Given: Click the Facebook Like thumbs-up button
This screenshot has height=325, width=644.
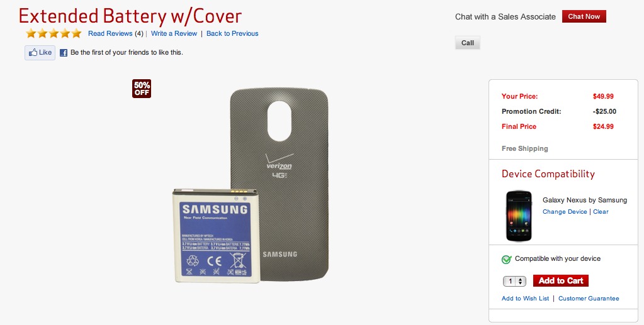Looking at the screenshot, I should 40,53.
